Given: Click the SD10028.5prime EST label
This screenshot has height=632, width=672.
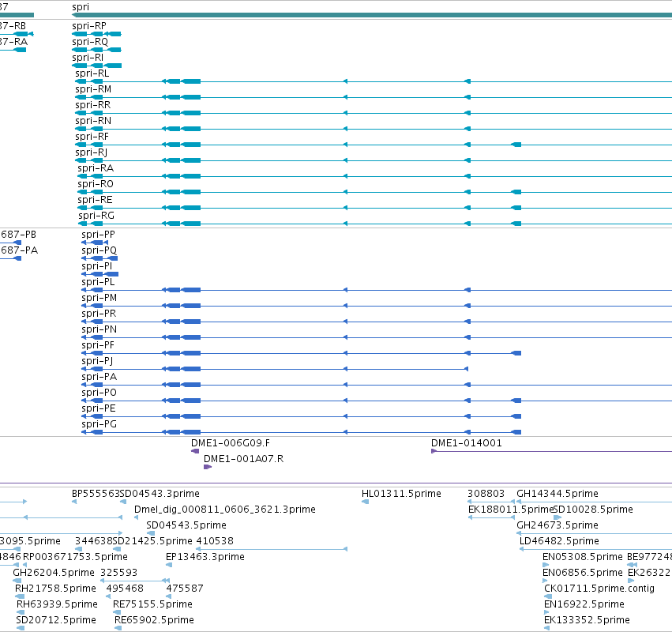Looking at the screenshot, I should 593,510.
